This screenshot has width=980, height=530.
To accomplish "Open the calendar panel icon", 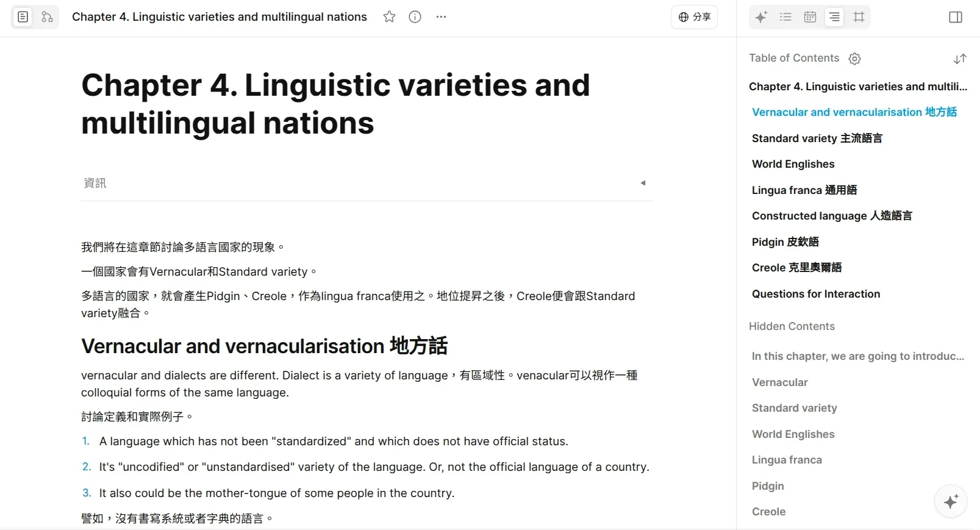I will (810, 17).
